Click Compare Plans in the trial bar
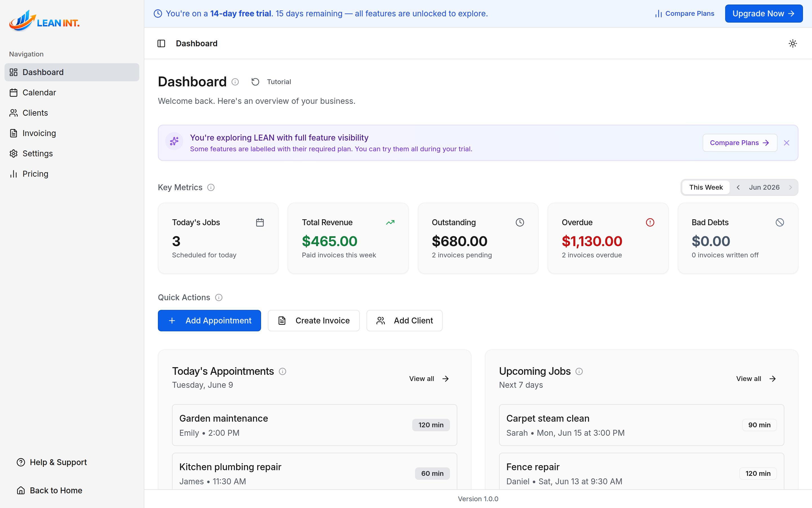 (x=685, y=14)
